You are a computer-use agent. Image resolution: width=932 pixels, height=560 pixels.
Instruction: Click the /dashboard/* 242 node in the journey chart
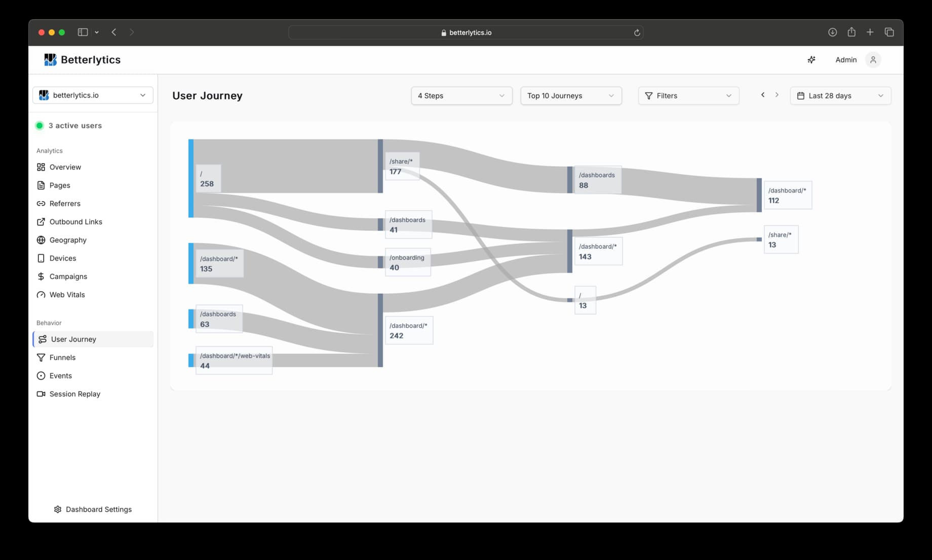point(409,330)
